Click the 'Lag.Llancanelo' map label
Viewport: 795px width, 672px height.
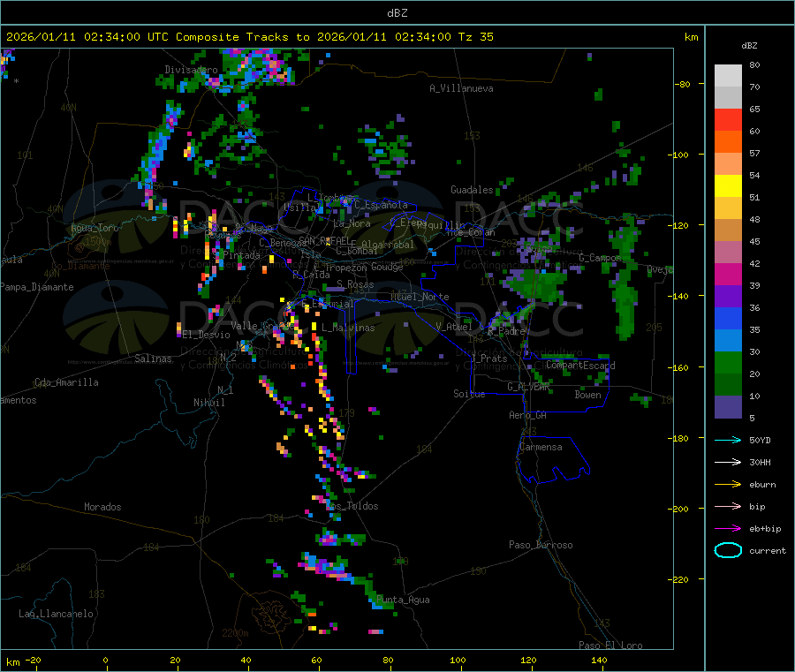point(56,614)
